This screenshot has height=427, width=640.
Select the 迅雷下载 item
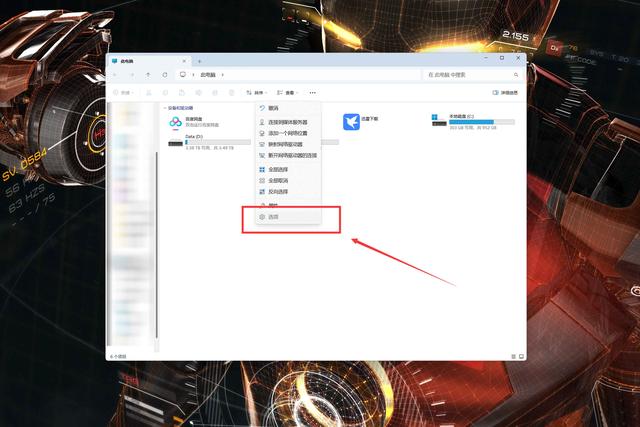click(x=361, y=122)
